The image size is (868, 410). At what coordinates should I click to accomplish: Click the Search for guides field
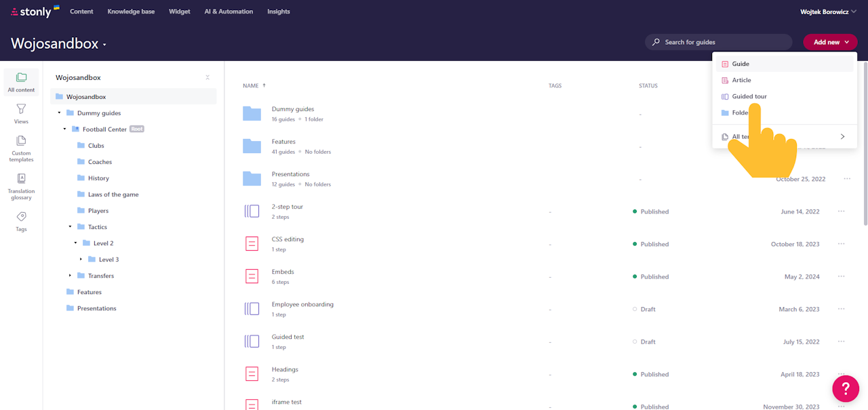(718, 41)
